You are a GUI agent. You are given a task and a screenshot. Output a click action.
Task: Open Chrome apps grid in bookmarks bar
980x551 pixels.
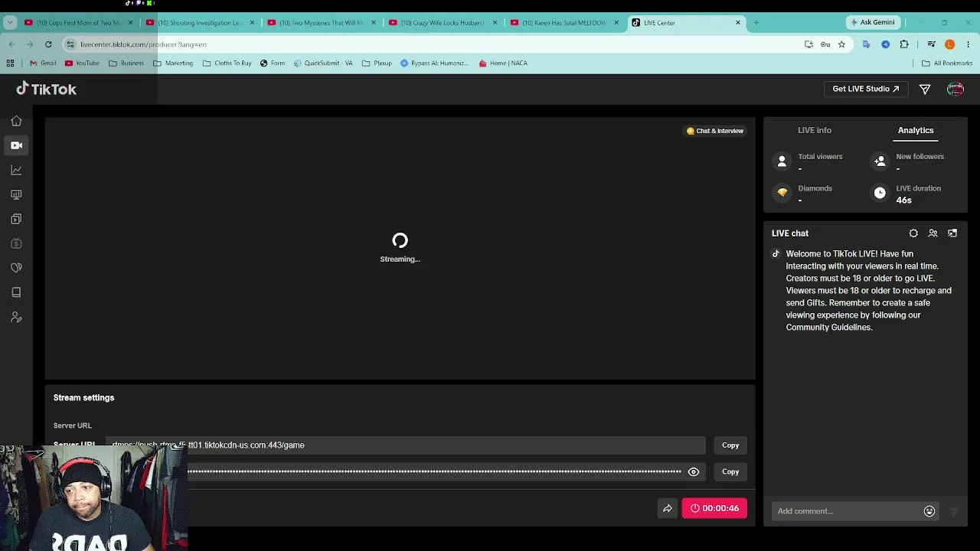coord(11,64)
